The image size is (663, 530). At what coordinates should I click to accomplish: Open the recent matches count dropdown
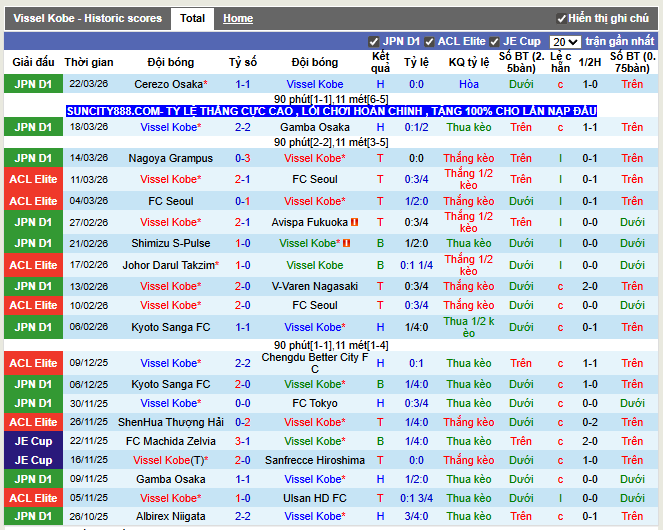pyautogui.click(x=565, y=42)
